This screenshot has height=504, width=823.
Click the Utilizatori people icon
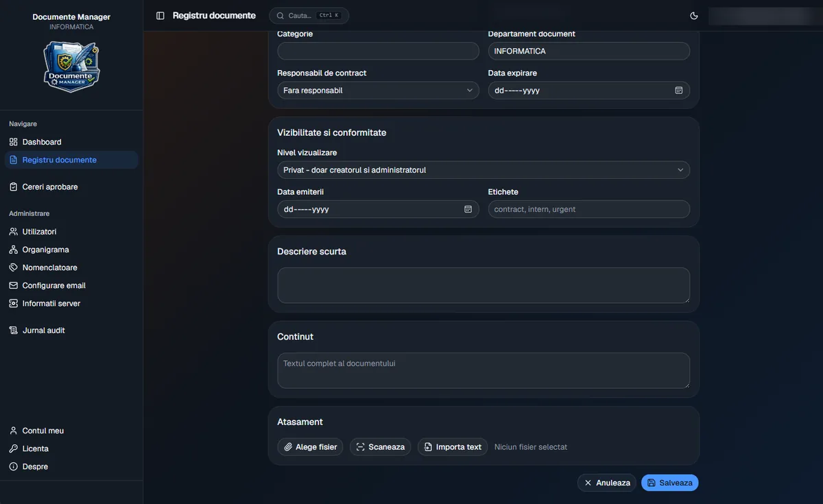[14, 232]
